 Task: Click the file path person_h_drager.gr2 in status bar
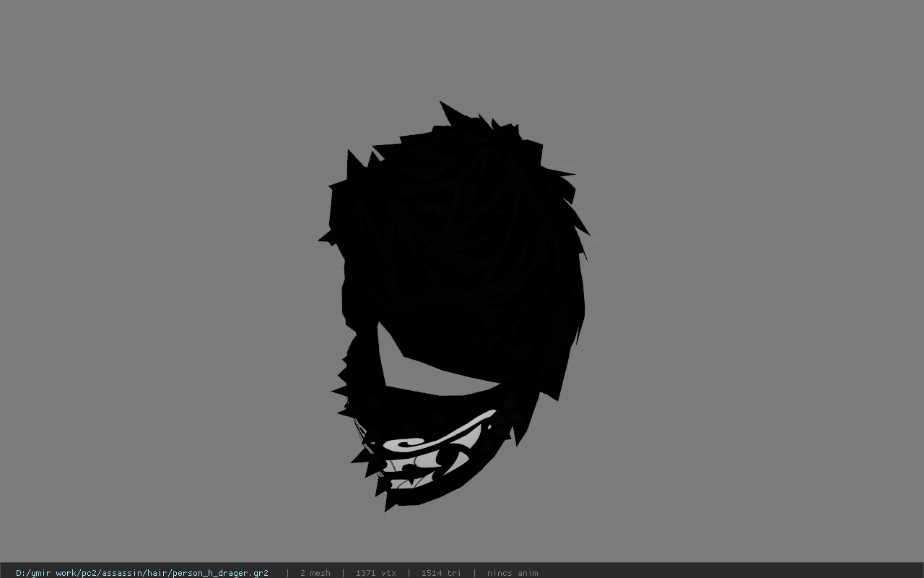click(x=142, y=573)
